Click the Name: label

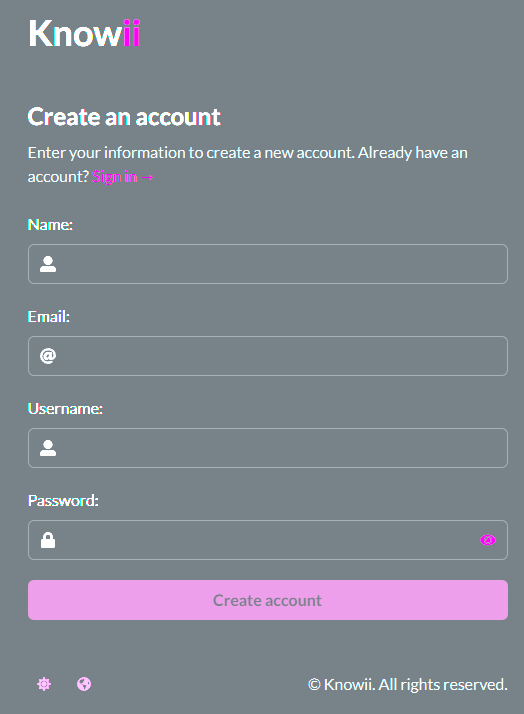coord(50,224)
